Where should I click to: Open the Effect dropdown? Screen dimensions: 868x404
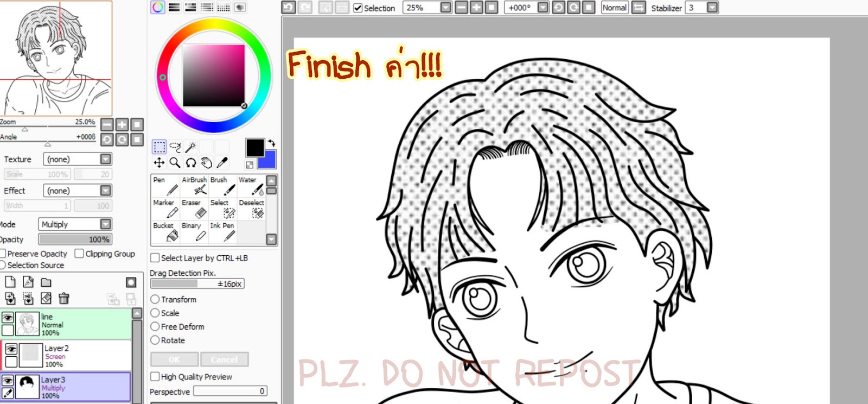(106, 191)
